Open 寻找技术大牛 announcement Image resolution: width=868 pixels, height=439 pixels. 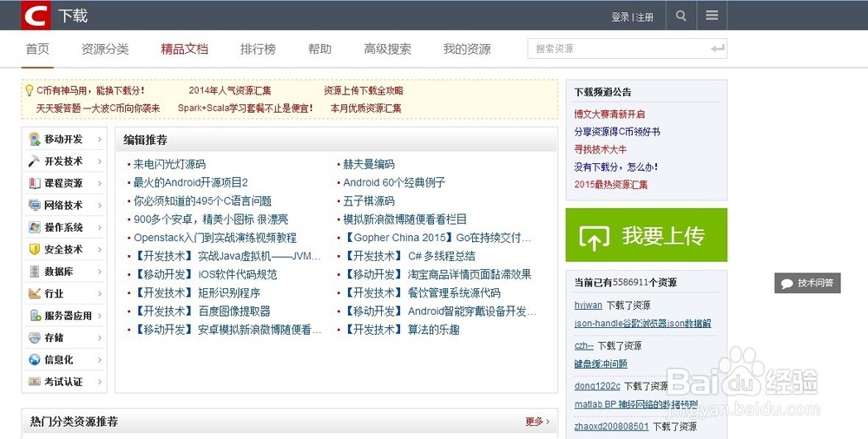coord(601,149)
